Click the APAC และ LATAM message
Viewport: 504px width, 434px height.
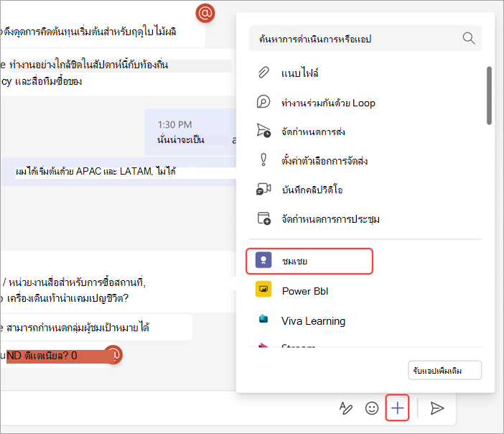tap(119, 172)
